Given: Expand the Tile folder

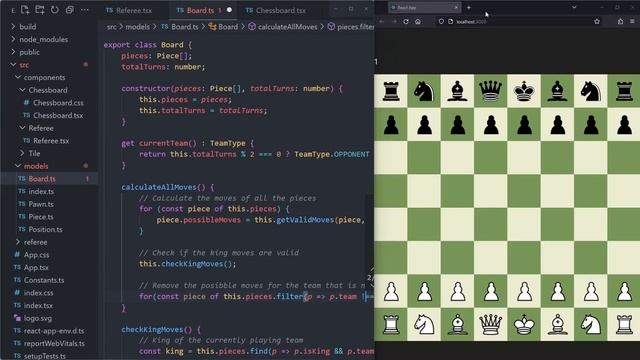Looking at the screenshot, I should 34,153.
